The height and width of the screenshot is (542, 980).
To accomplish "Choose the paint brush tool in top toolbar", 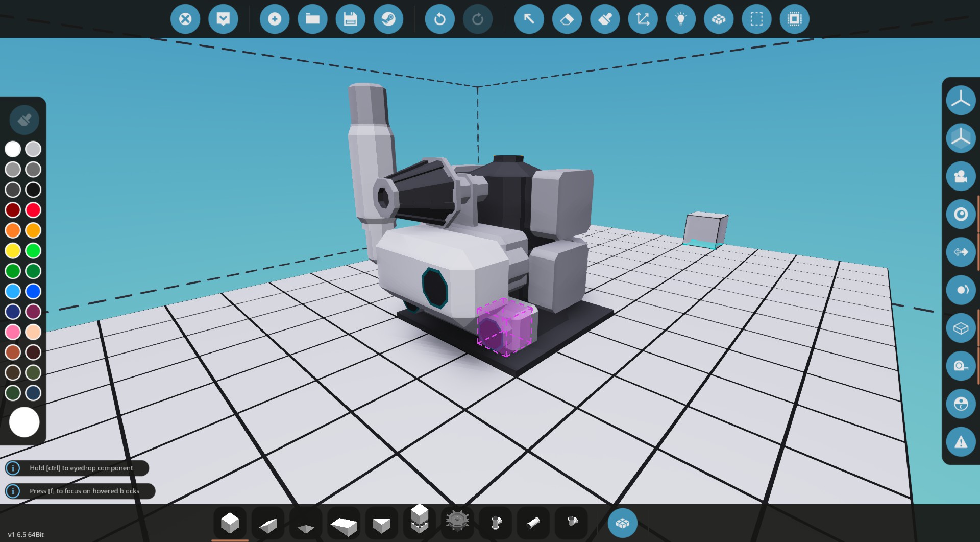I will tap(605, 19).
